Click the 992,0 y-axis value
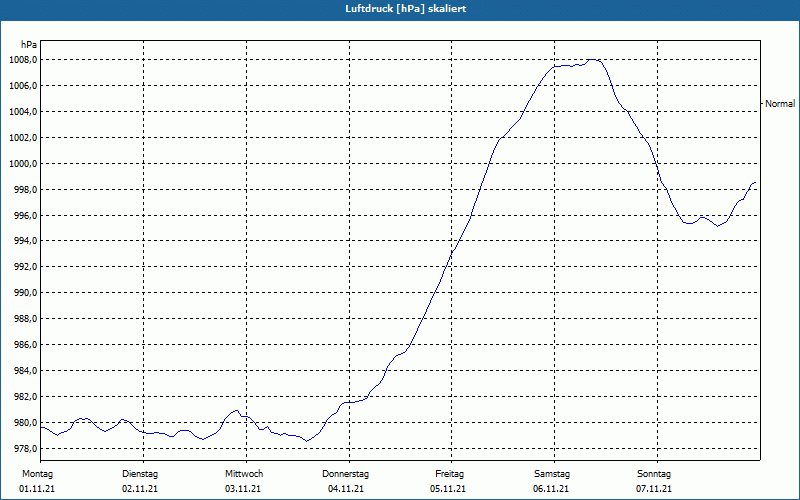800x500 pixels. coord(25,267)
